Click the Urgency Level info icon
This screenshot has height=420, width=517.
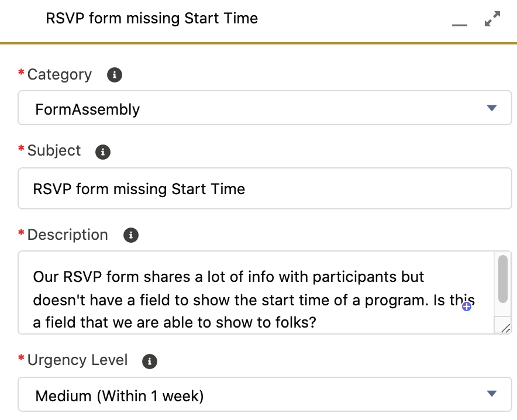[149, 362]
